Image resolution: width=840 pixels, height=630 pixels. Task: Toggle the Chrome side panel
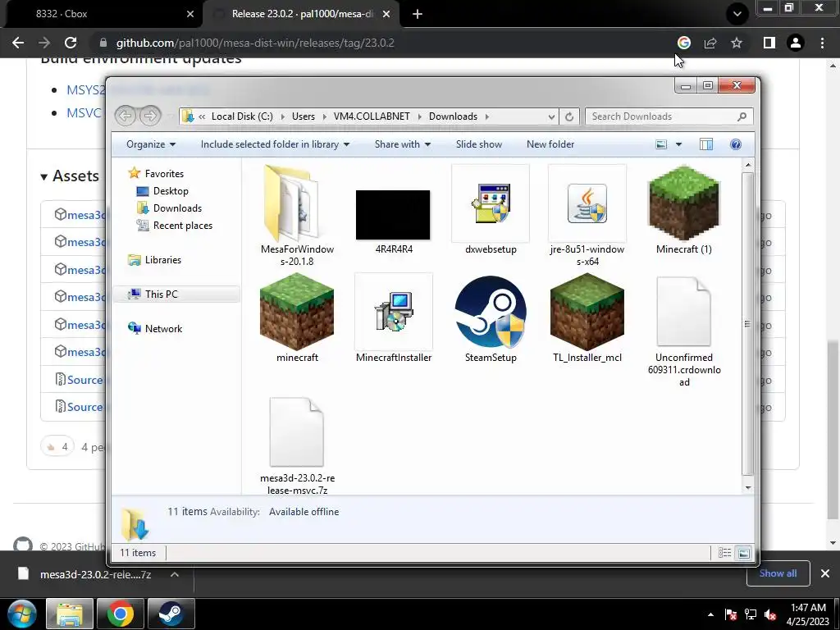click(x=769, y=43)
